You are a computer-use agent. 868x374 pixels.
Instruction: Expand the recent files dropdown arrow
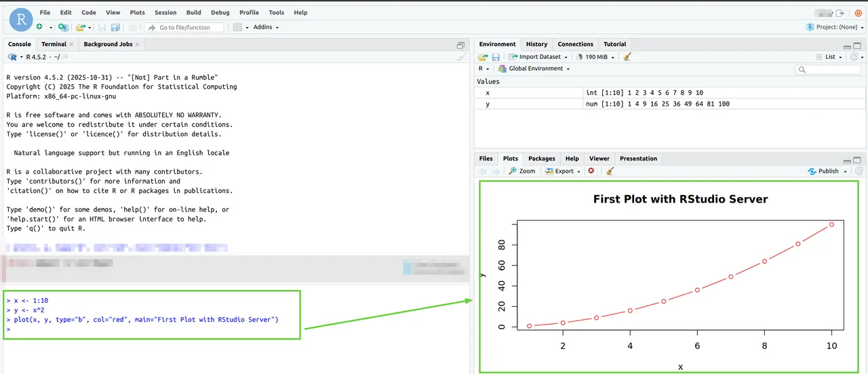click(x=90, y=28)
